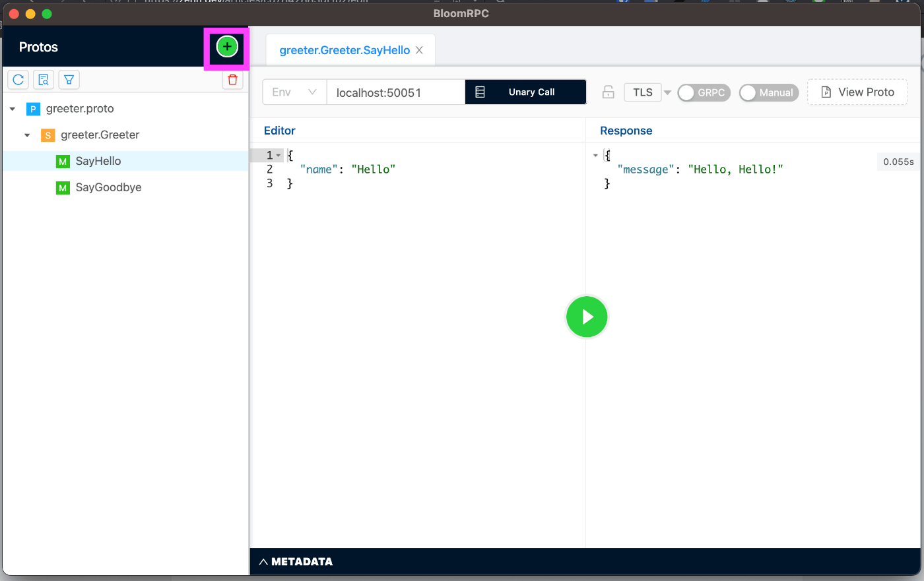Image resolution: width=924 pixels, height=581 pixels.
Task: Click the localhost:50051 address field
Action: pos(396,92)
